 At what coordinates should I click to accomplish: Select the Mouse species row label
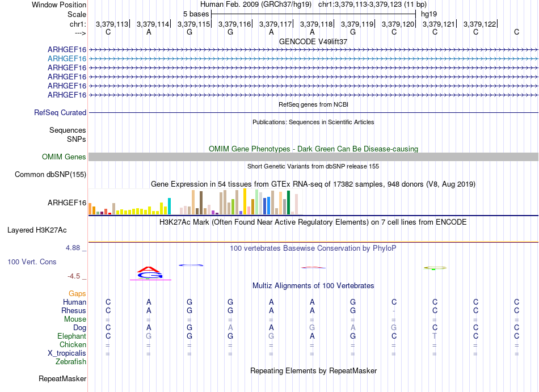(x=75, y=319)
